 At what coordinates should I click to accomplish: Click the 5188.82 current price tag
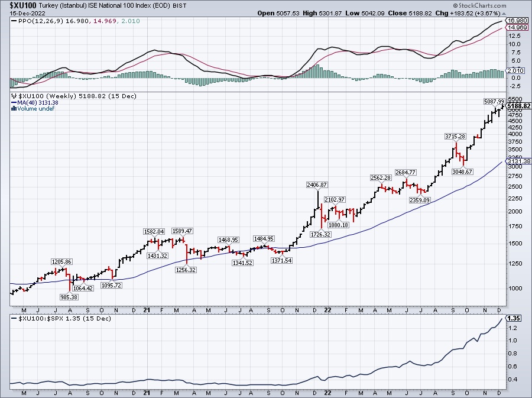(x=517, y=106)
